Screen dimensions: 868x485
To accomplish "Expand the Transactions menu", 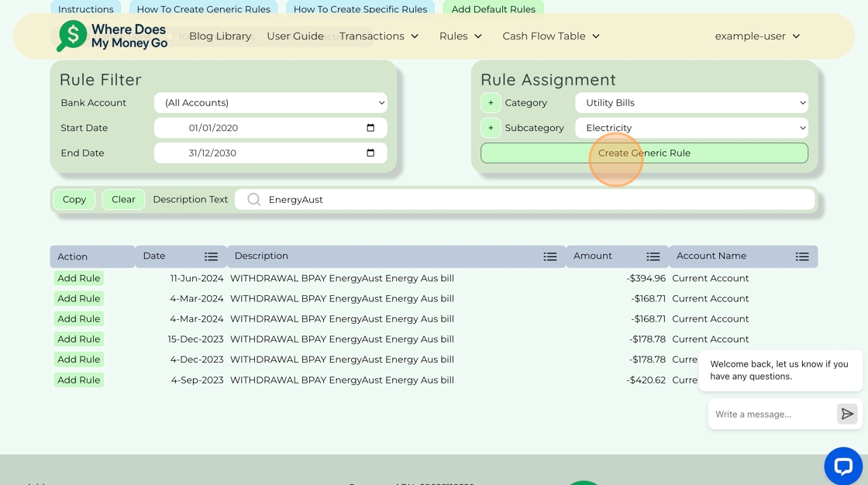I will (x=379, y=36).
